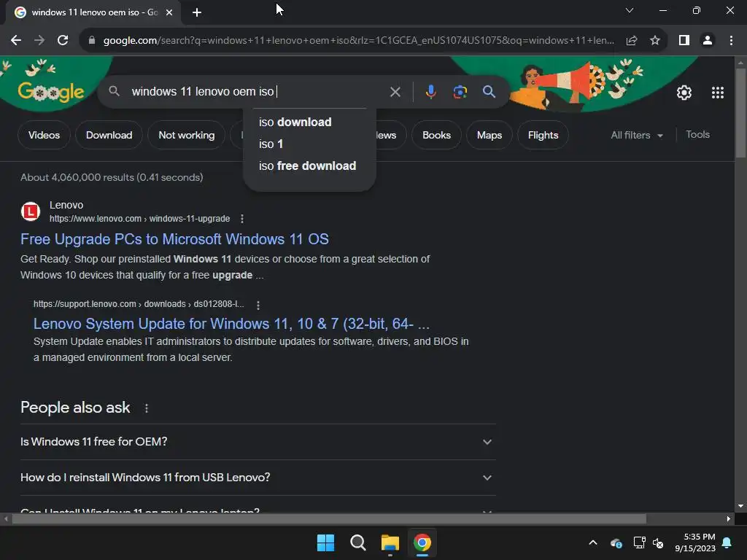
Task: Close the 'windows 11 lenovo oem iso' tab
Action: (x=169, y=12)
